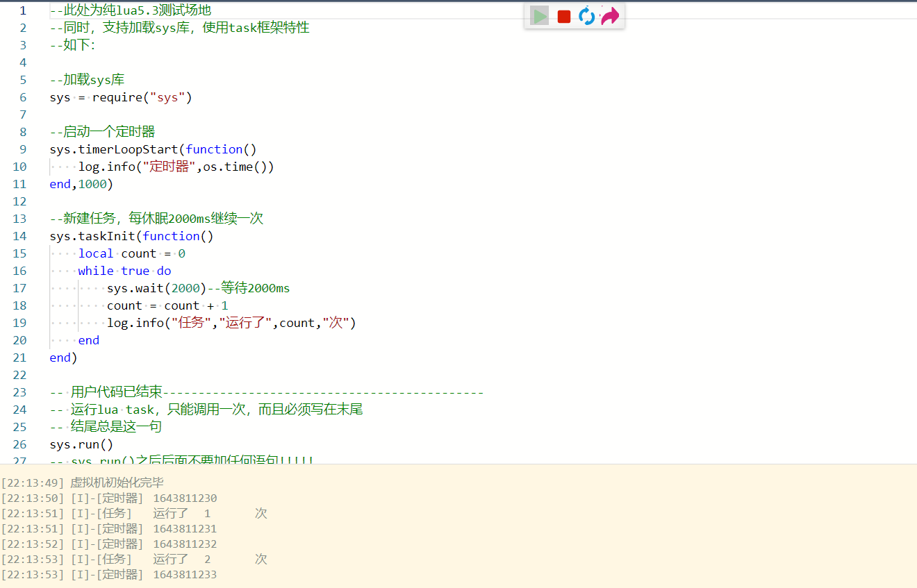This screenshot has height=588, width=917.
Task: Click the 1643811233 定时器 log entry
Action: coord(184,574)
